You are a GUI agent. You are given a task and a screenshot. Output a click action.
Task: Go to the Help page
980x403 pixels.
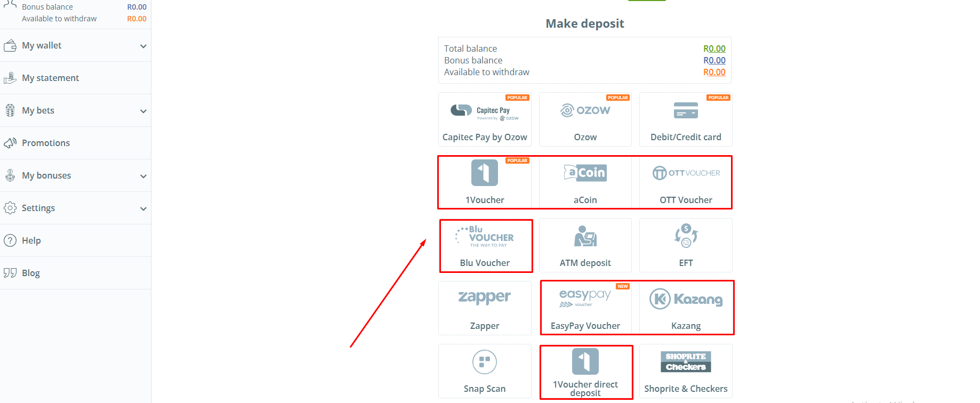tap(31, 240)
